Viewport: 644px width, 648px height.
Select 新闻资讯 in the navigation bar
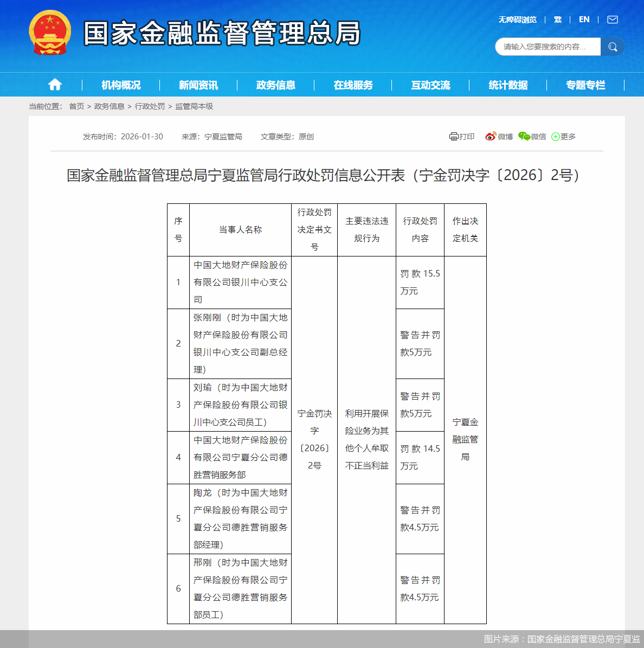198,85
